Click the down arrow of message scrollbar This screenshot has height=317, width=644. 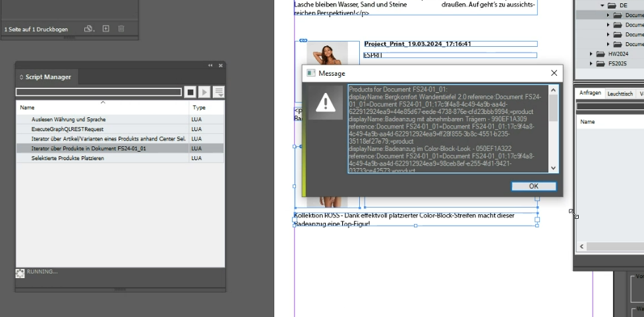pos(553,168)
